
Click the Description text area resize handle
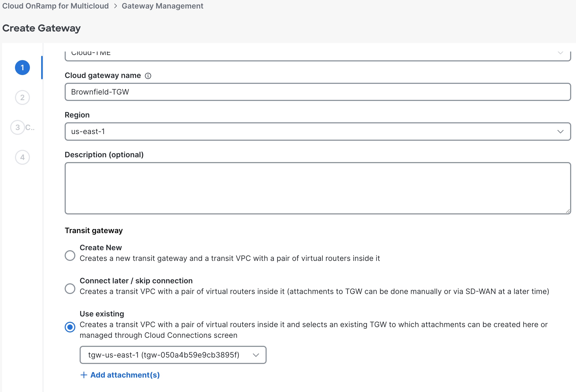568,211
